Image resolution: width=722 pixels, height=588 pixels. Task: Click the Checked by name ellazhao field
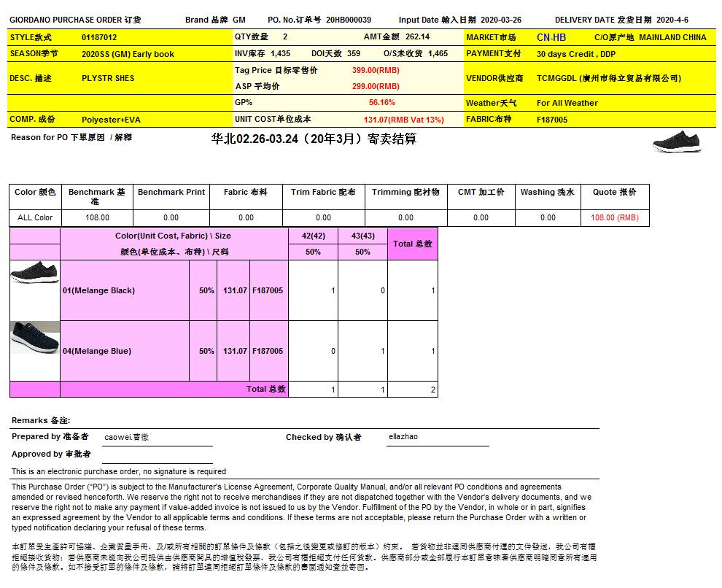pyautogui.click(x=403, y=437)
